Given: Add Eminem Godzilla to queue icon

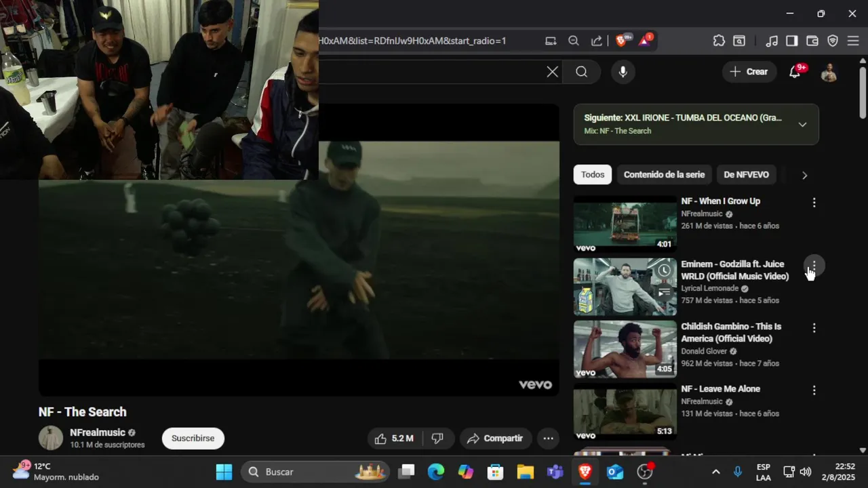Looking at the screenshot, I should 665,292.
